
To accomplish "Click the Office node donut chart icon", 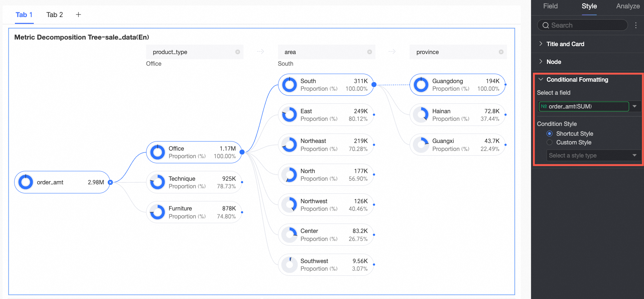I will click(x=158, y=152).
